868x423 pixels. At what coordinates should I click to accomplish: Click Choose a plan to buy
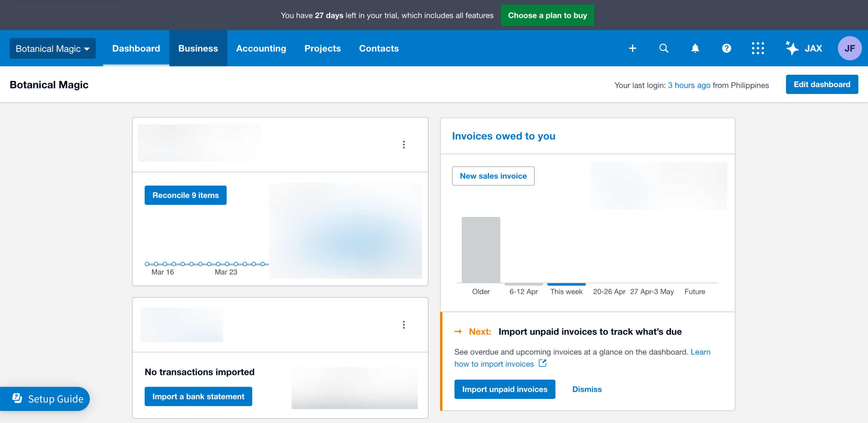547,15
